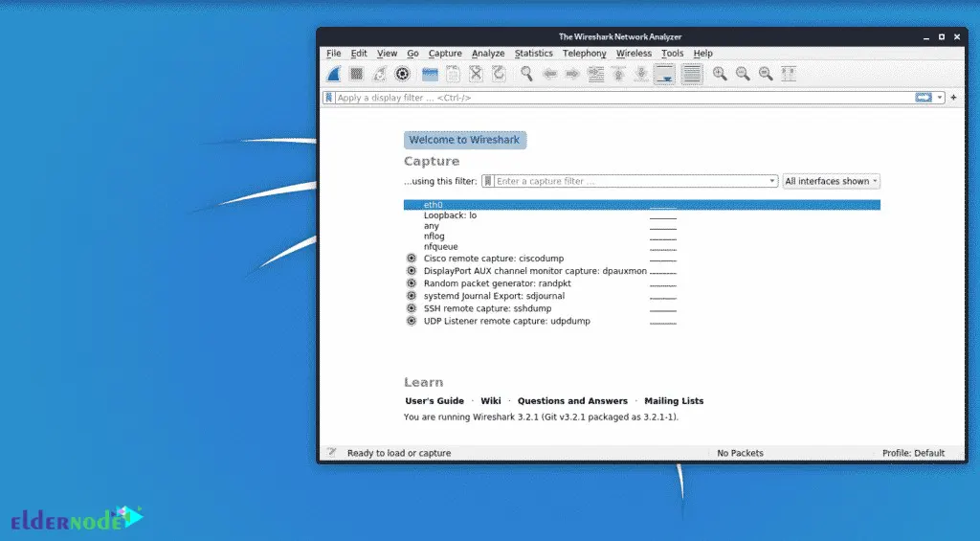This screenshot has height=541, width=980.
Task: Open the Help menu
Action: (x=702, y=54)
